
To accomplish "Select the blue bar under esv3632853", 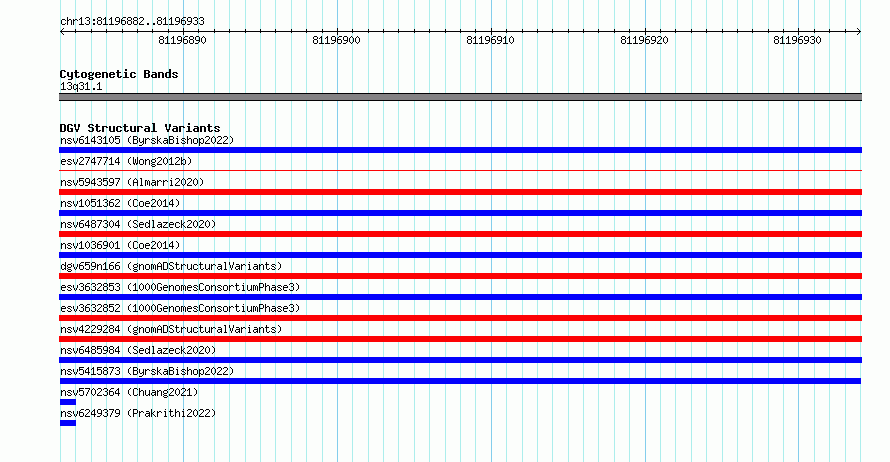I will tap(460, 297).
